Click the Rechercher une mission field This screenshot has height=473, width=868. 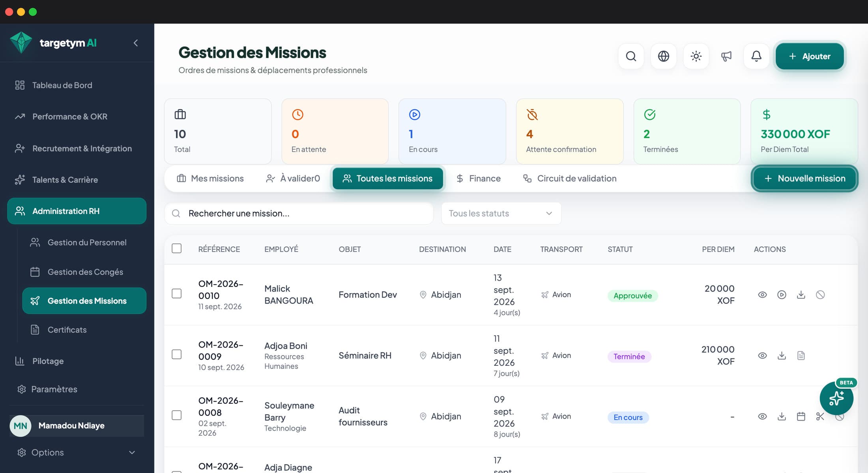299,213
